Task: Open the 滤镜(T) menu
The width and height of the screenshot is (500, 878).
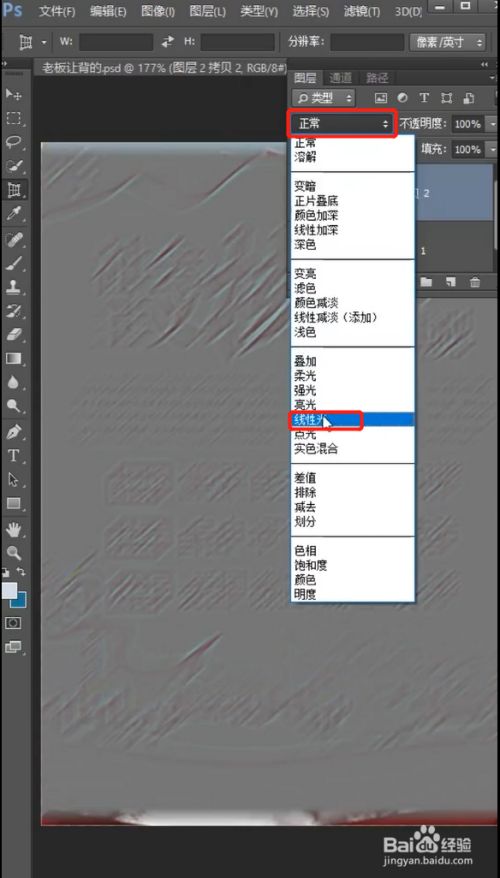Action: click(x=362, y=11)
